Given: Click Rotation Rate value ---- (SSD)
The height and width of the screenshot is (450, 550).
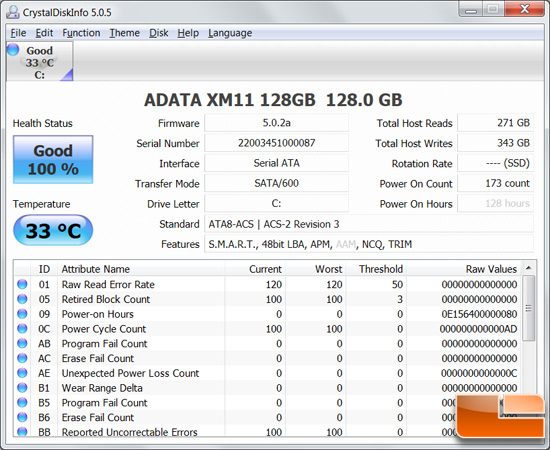Looking at the screenshot, I should tap(495, 163).
